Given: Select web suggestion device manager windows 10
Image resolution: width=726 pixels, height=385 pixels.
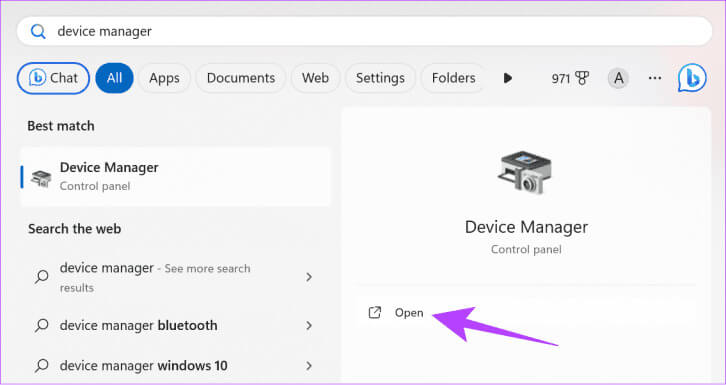Looking at the screenshot, I should [175, 366].
